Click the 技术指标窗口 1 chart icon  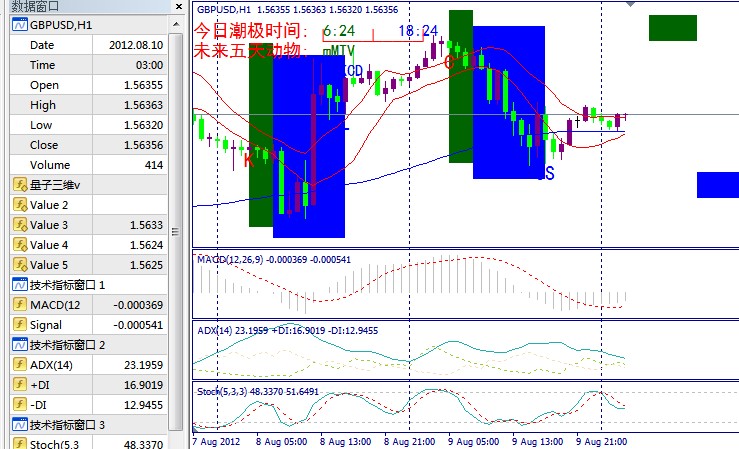tap(20, 285)
